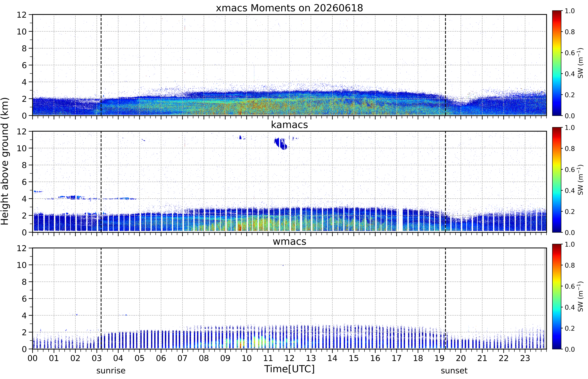Click the 'Time[UTC]' x-axis label
The width and height of the screenshot is (588, 379).
pyautogui.click(x=289, y=369)
